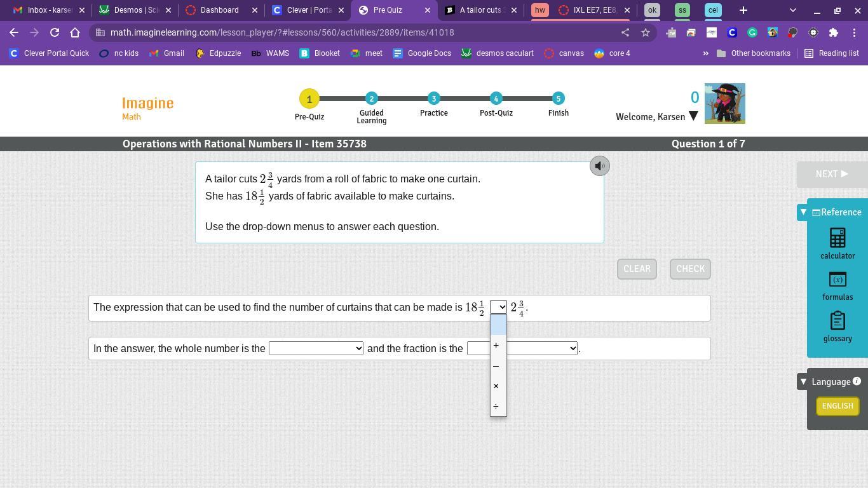Open the Reading list
The image size is (868, 488).
tap(832, 53)
